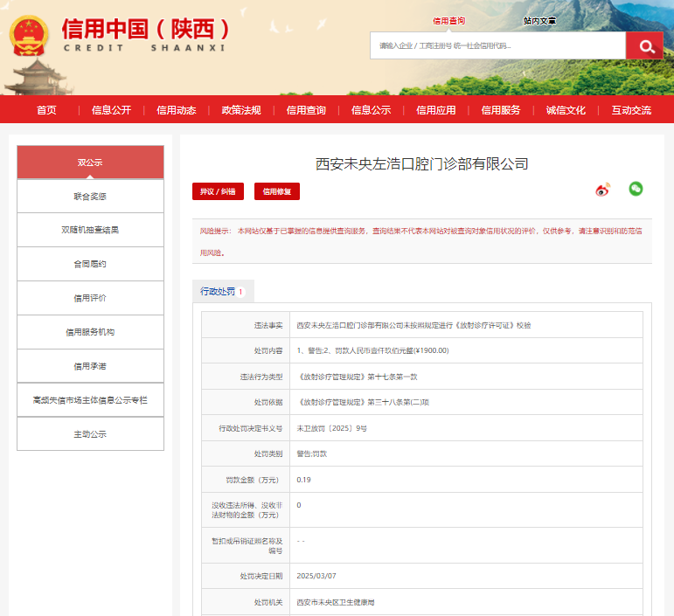Viewport: 674px width, 616px height.
Task: Select the 信用查询 search tab
Action: tap(448, 21)
